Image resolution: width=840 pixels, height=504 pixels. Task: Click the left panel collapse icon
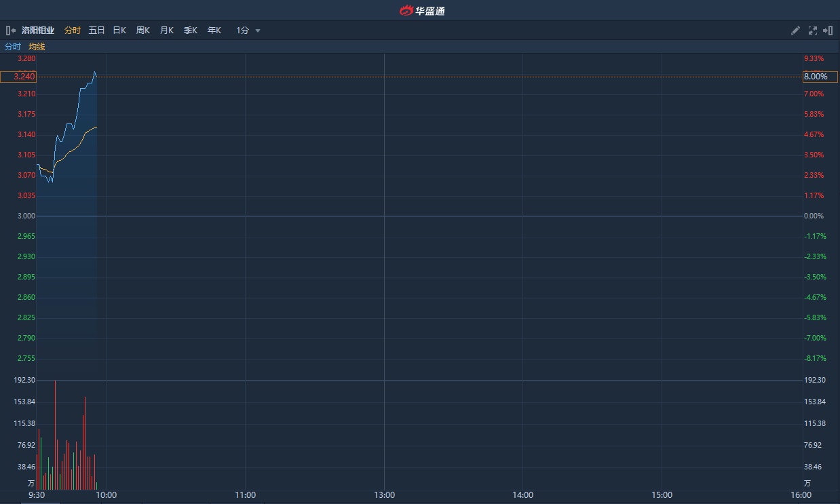10,31
